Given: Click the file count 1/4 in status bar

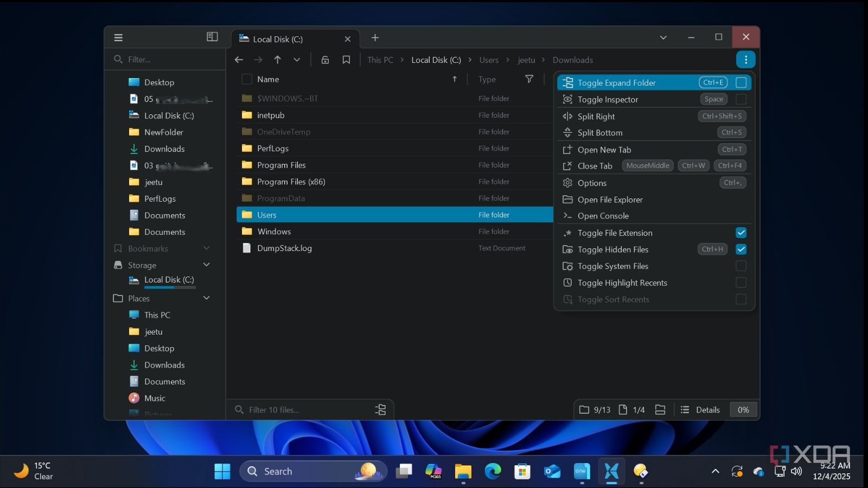Looking at the screenshot, I should tap(632, 410).
